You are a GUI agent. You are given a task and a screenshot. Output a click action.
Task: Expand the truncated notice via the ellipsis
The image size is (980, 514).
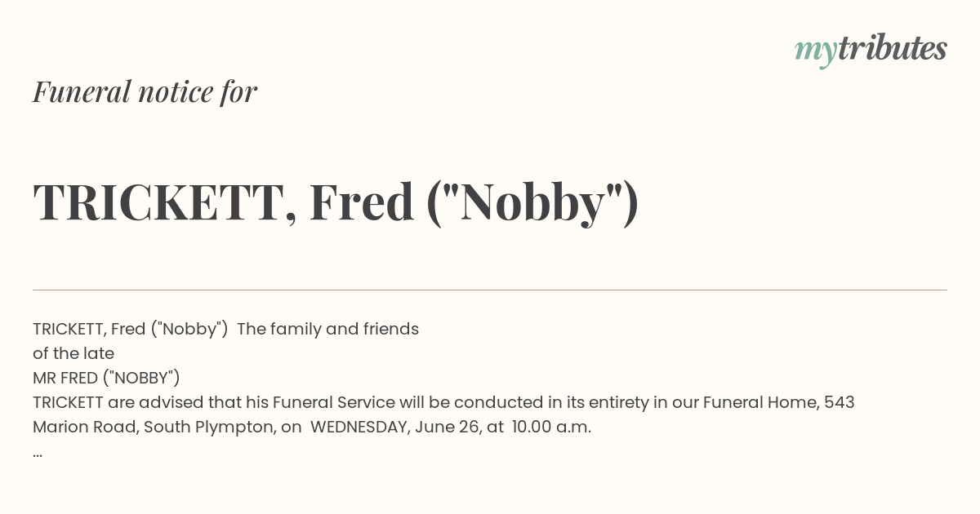38,452
